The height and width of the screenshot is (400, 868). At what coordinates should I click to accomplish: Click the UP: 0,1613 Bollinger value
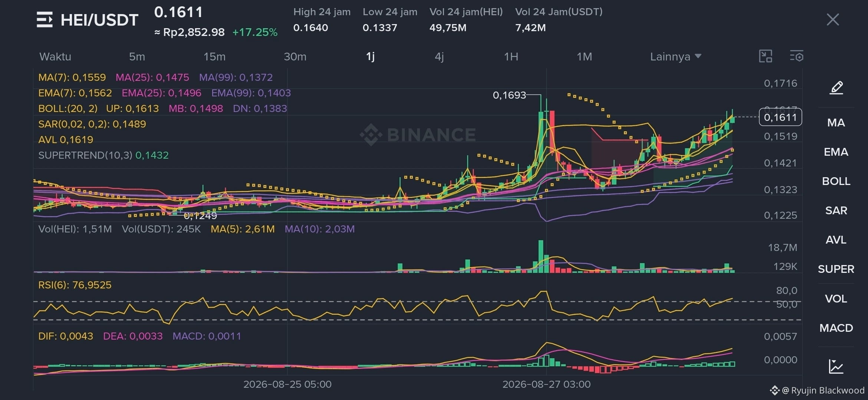[x=132, y=109]
